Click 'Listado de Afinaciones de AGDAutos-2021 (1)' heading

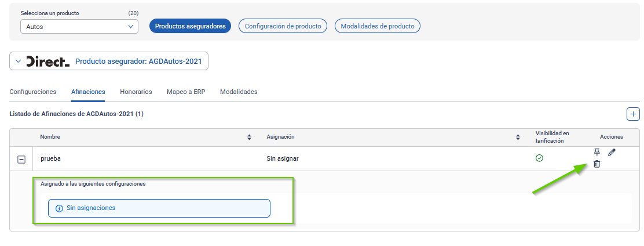76,114
